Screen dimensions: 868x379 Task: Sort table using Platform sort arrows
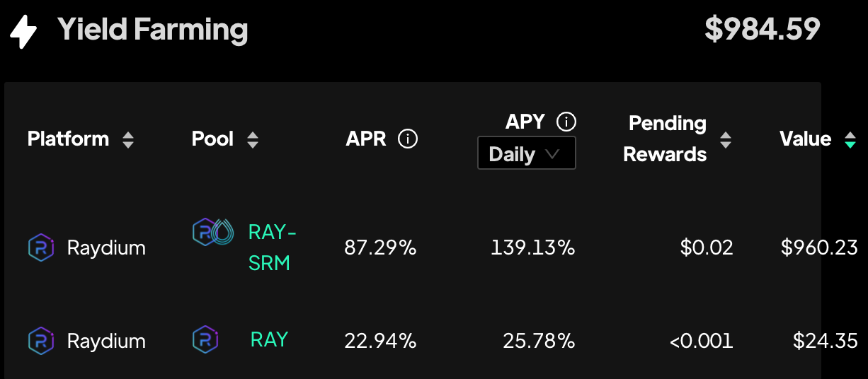click(x=128, y=139)
